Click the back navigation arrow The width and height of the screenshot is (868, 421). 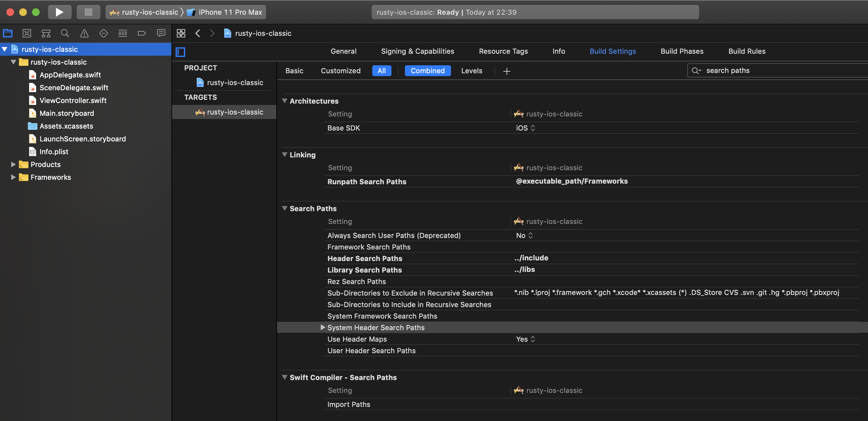coord(198,33)
